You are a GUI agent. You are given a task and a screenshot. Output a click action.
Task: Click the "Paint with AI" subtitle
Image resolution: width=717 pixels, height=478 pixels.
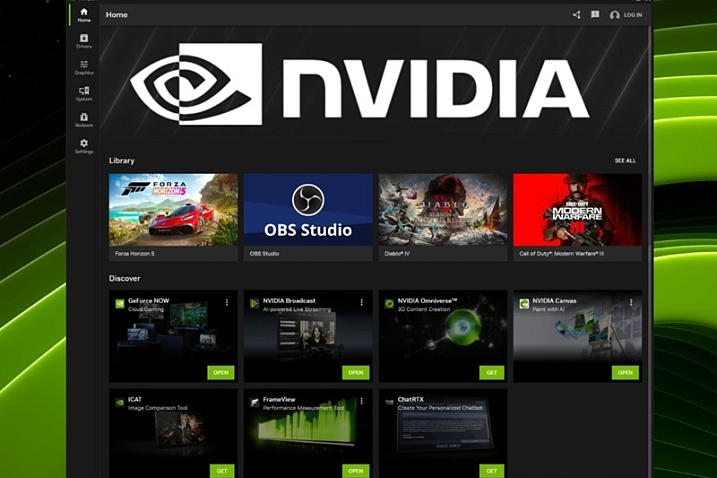548,309
